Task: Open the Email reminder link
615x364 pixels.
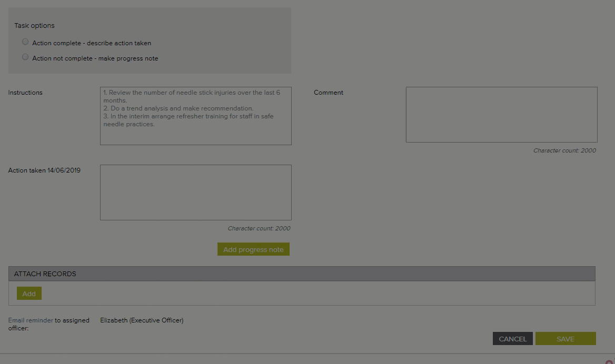Action: (31, 320)
